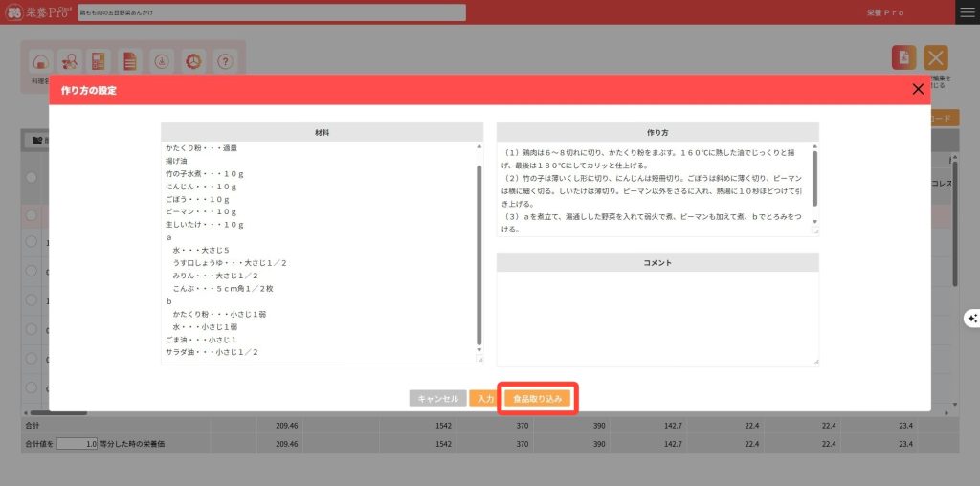Click the background table horizontal scrollbar thumb
Viewport: 980px width, 486px height.
coord(58,413)
